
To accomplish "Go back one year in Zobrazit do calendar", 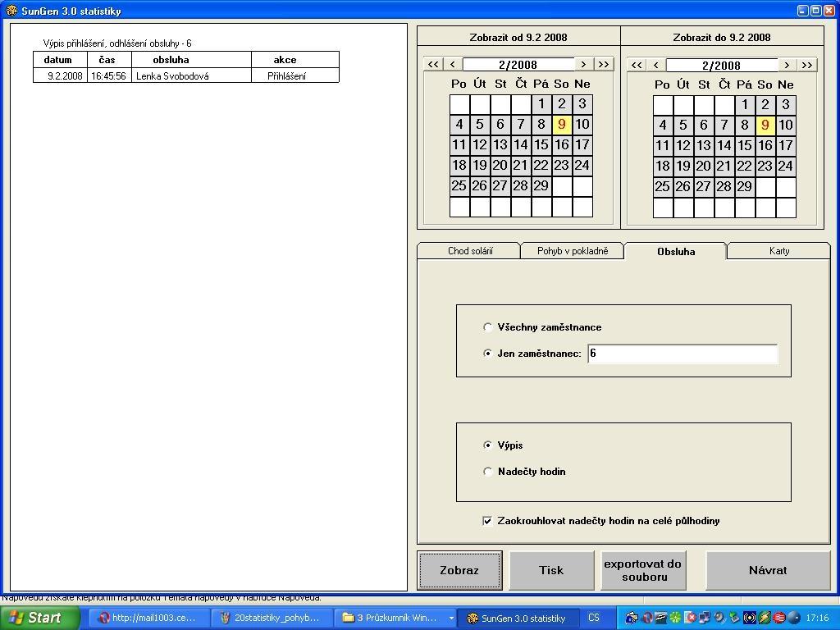I will click(x=637, y=66).
